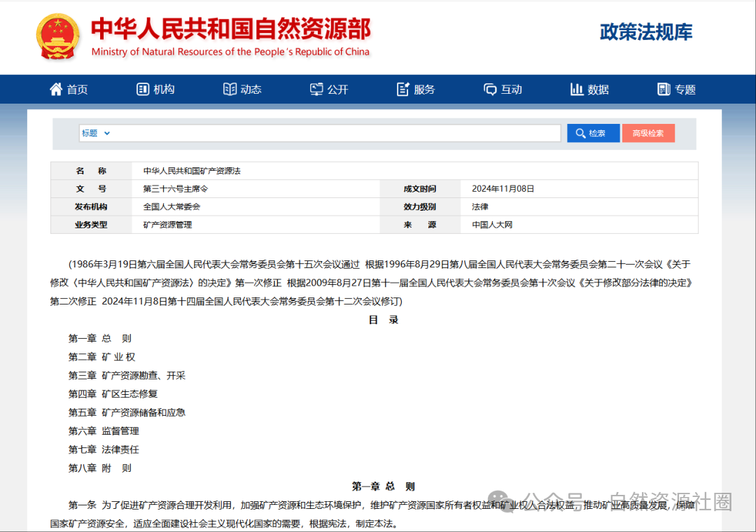Click the document number 第三十六号主席令
The height and width of the screenshot is (532, 756).
coord(176,188)
